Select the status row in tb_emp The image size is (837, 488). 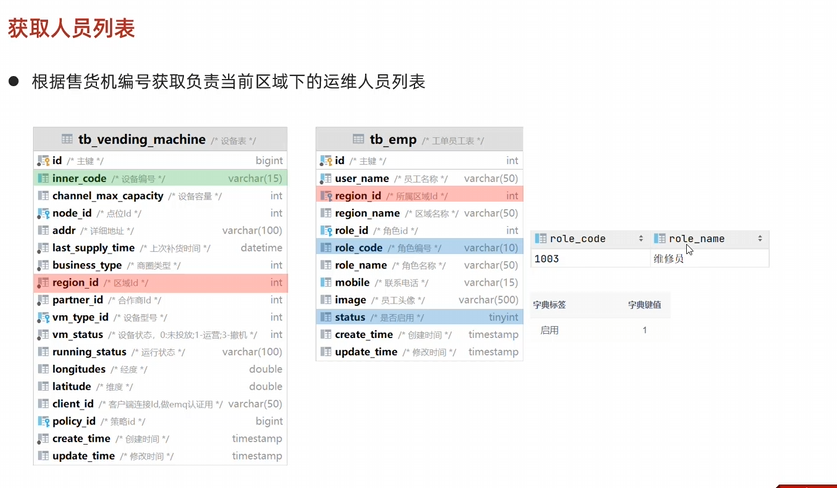(418, 318)
